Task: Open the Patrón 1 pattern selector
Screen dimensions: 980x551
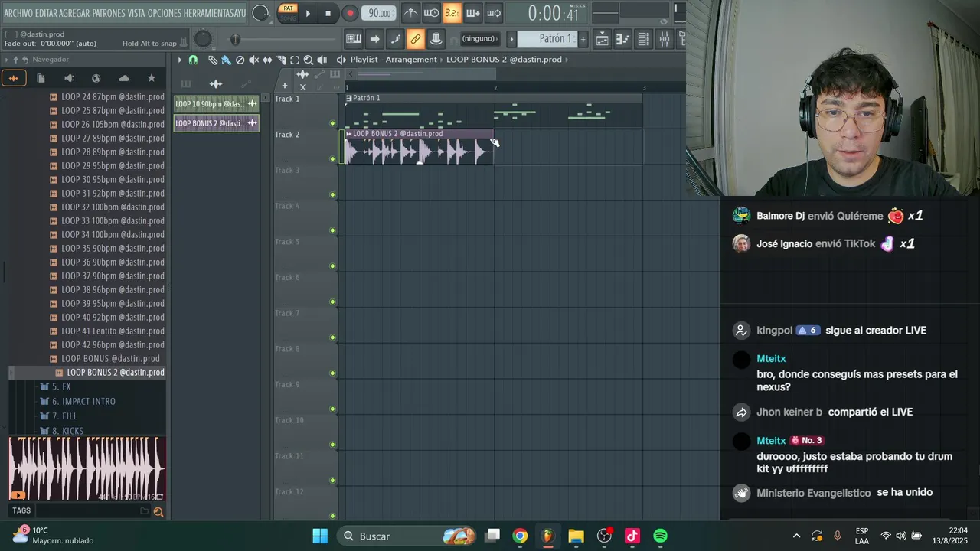Action: pos(547,39)
